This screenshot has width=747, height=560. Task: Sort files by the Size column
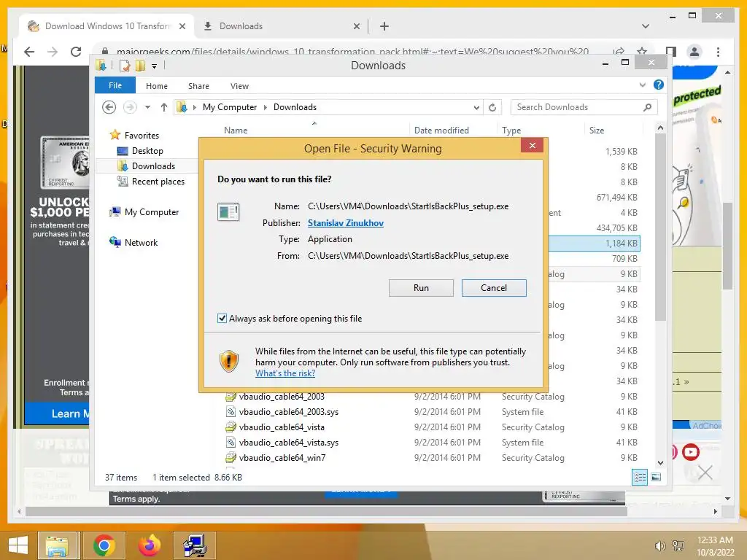[x=597, y=130]
